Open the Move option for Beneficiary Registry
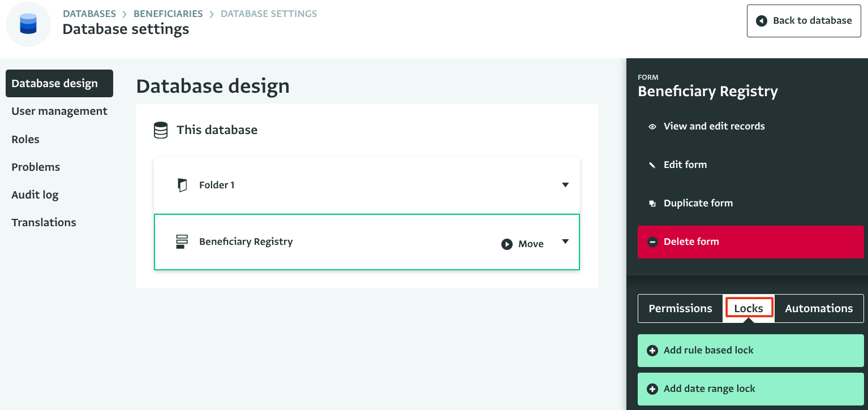Screen dimensions: 868x410 click(522, 244)
